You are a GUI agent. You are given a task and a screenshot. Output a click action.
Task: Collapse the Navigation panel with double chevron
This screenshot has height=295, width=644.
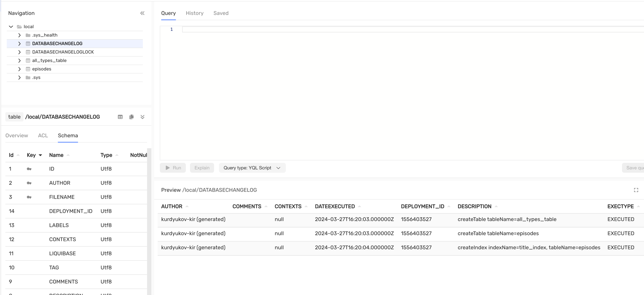point(142,13)
